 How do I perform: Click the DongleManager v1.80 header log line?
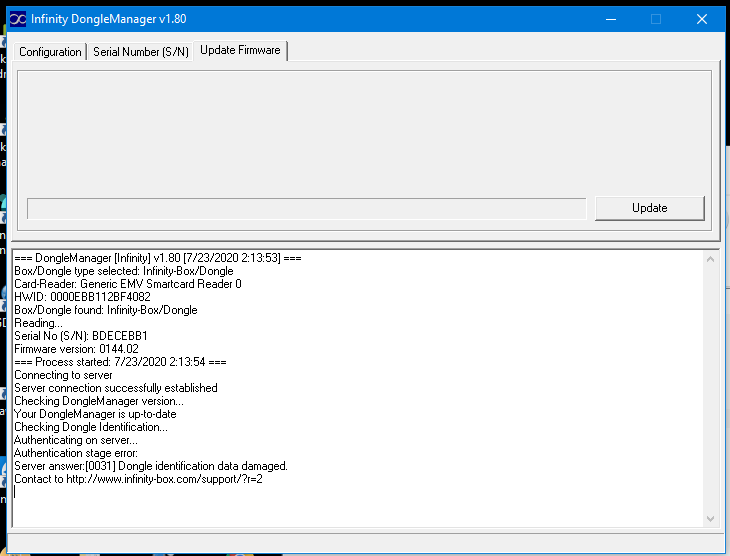[158, 258]
